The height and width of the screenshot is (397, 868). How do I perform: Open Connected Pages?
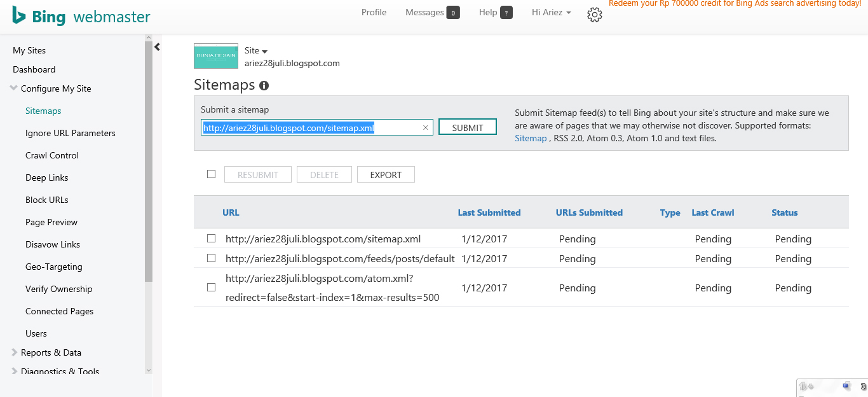coord(60,311)
